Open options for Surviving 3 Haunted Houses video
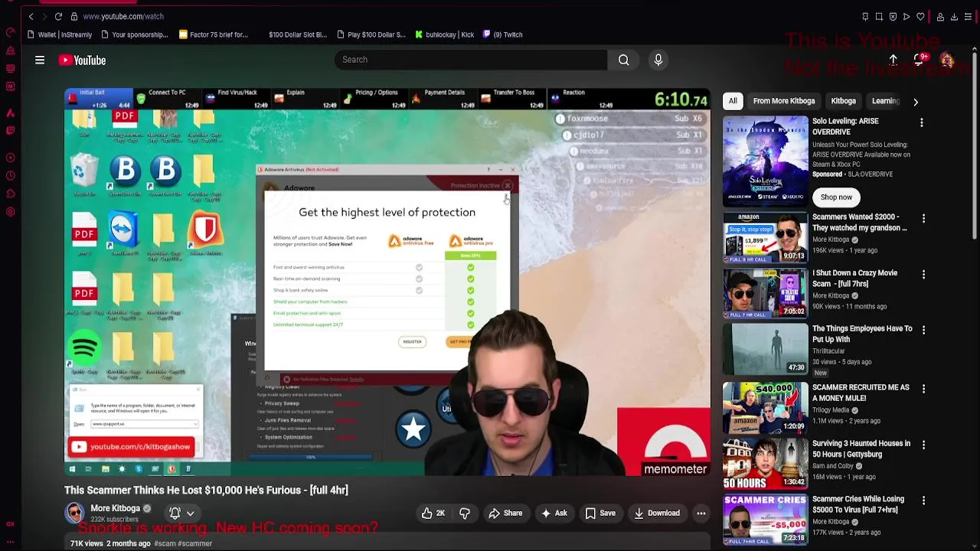The image size is (980, 551). tap(923, 445)
